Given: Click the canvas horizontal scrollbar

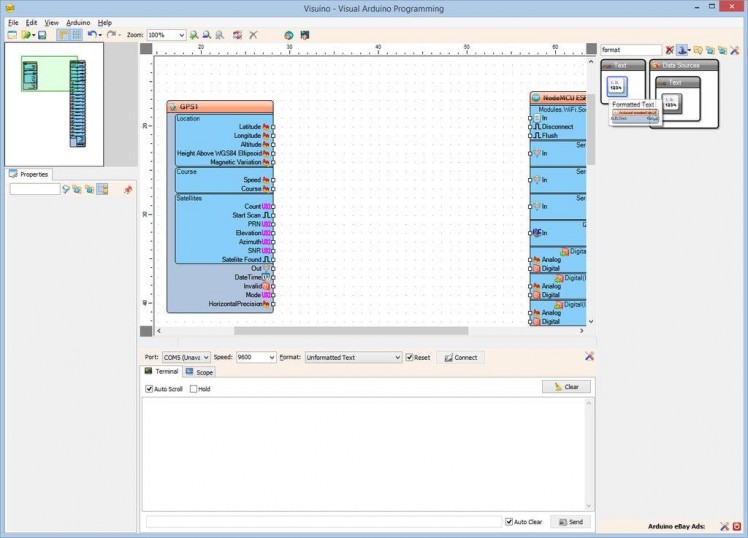Looking at the screenshot, I should (x=350, y=331).
